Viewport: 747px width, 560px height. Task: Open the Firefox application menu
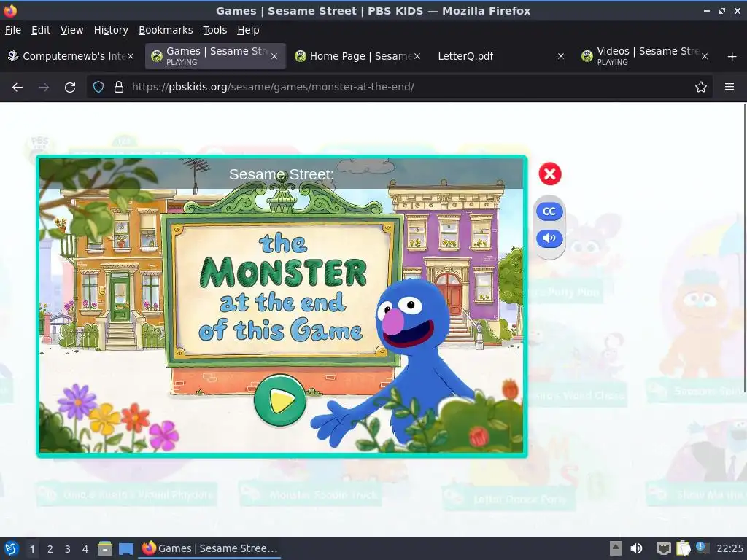pyautogui.click(x=729, y=87)
